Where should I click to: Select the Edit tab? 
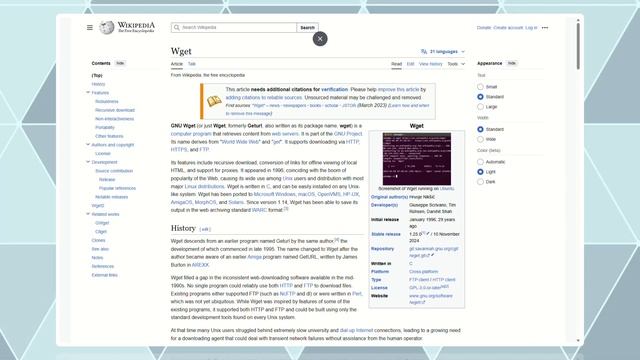click(x=410, y=64)
